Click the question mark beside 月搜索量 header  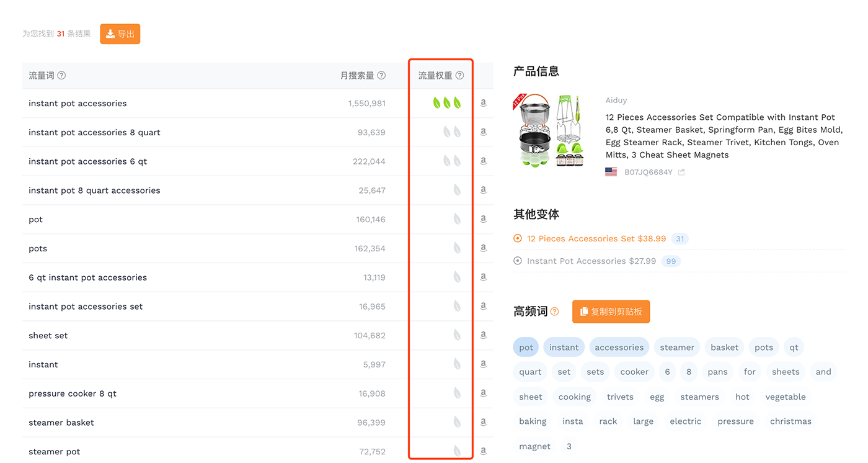pyautogui.click(x=381, y=75)
